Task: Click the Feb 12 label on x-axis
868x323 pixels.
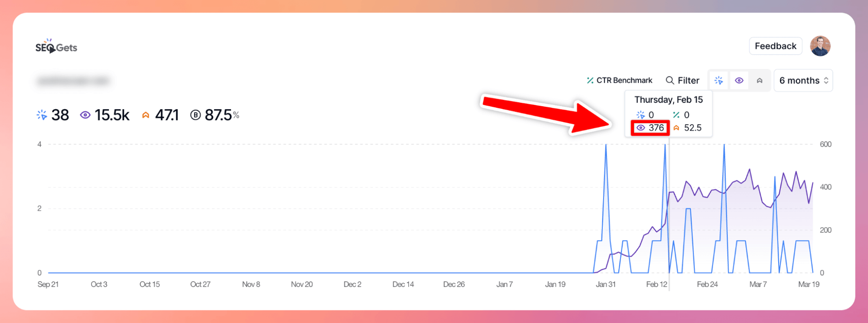Action: pyautogui.click(x=656, y=284)
